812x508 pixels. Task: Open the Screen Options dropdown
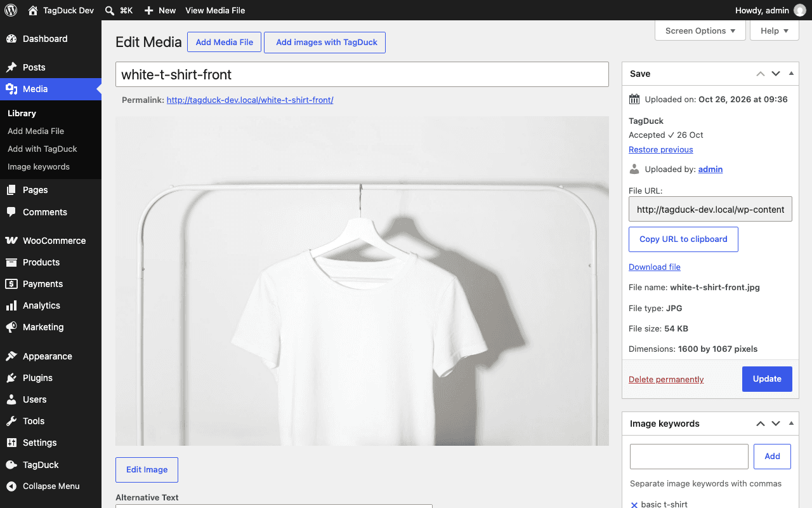coord(700,30)
